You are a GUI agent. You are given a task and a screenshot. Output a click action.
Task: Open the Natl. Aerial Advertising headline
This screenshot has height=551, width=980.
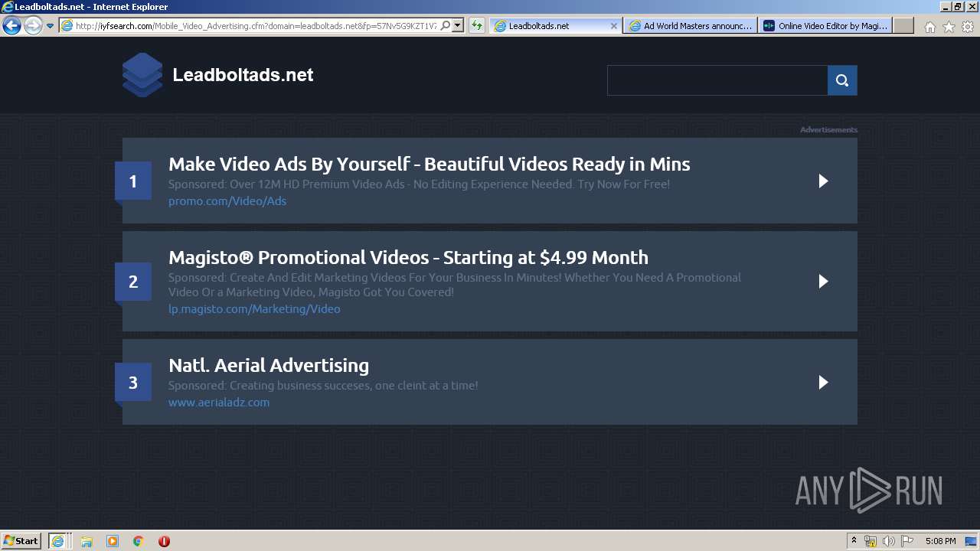click(269, 365)
